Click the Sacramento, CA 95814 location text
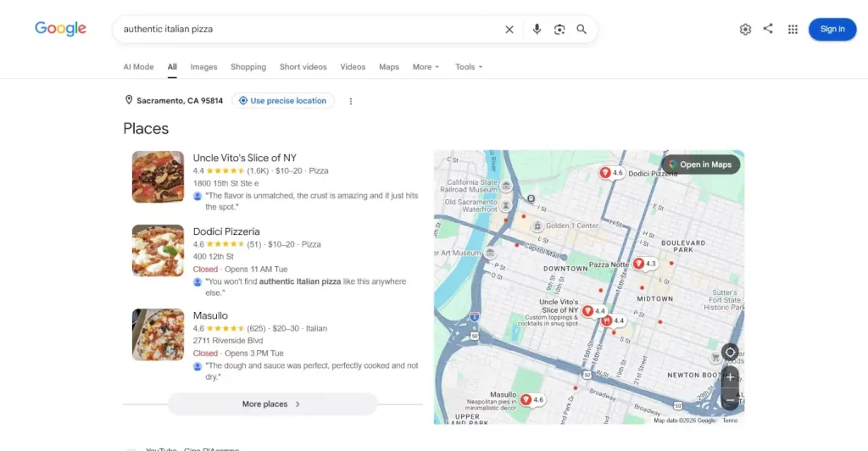This screenshot has height=451, width=868. (x=180, y=101)
